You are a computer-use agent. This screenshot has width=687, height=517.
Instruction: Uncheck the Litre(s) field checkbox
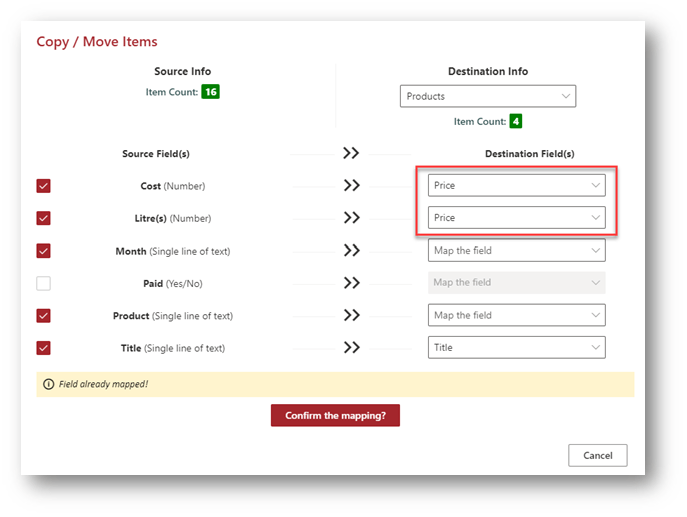click(43, 218)
